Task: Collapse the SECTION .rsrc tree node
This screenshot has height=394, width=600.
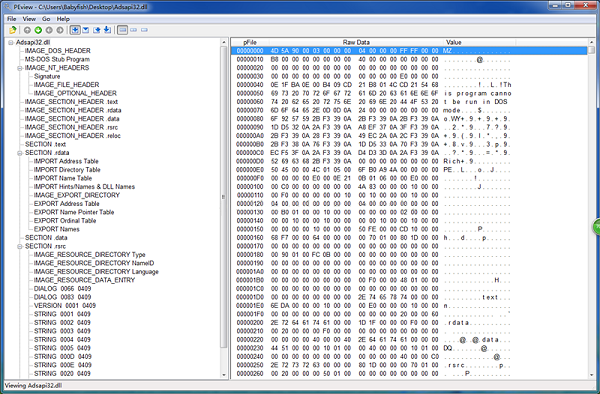Action: (x=20, y=246)
